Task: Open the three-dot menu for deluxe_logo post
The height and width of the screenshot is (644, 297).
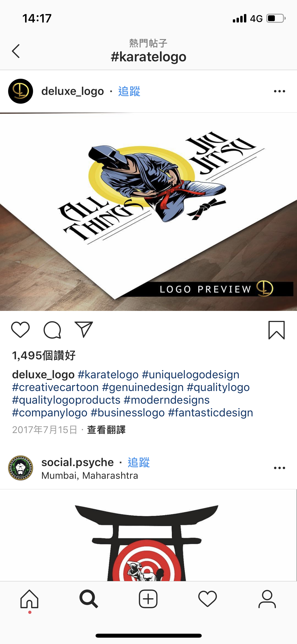Action: (280, 91)
